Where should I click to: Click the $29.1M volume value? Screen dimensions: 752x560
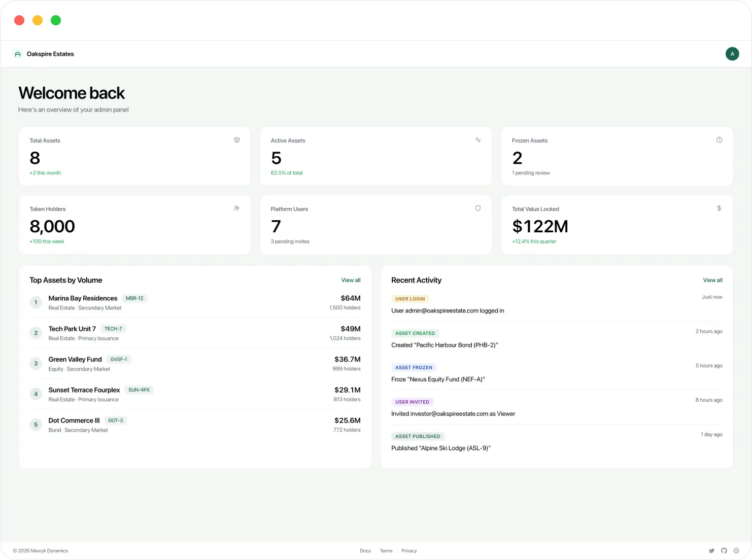(348, 390)
